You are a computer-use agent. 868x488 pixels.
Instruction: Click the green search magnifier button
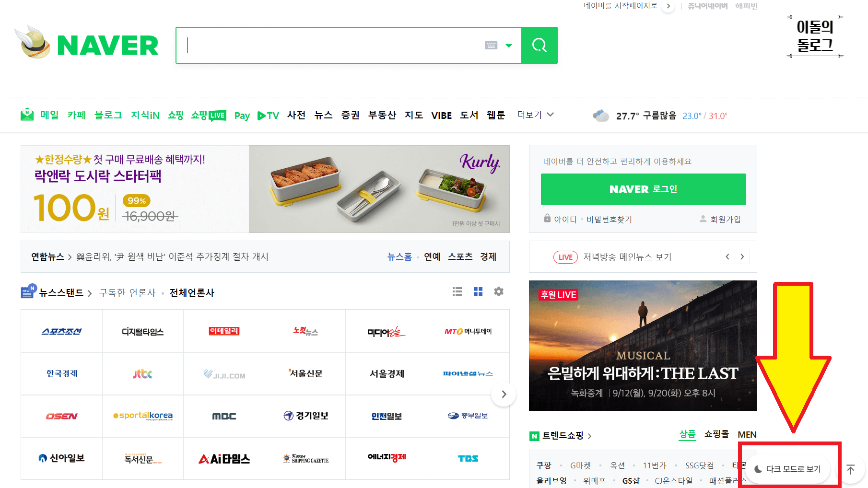(x=540, y=46)
